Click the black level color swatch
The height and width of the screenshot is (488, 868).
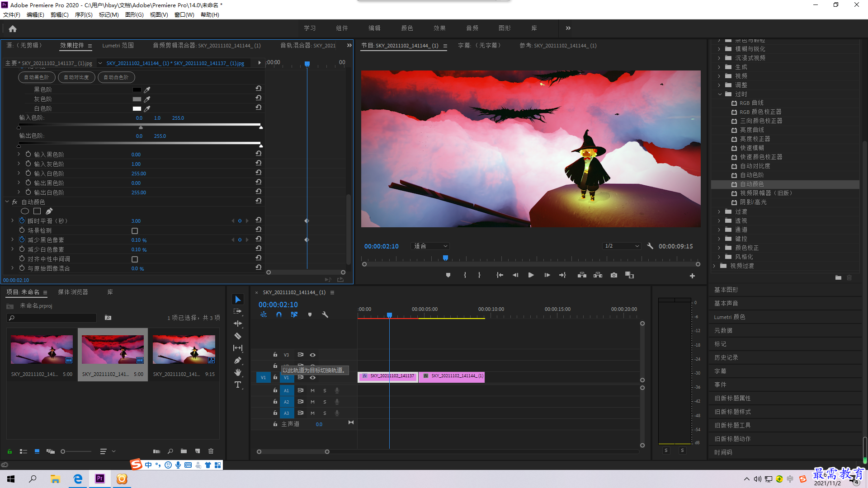pos(137,90)
